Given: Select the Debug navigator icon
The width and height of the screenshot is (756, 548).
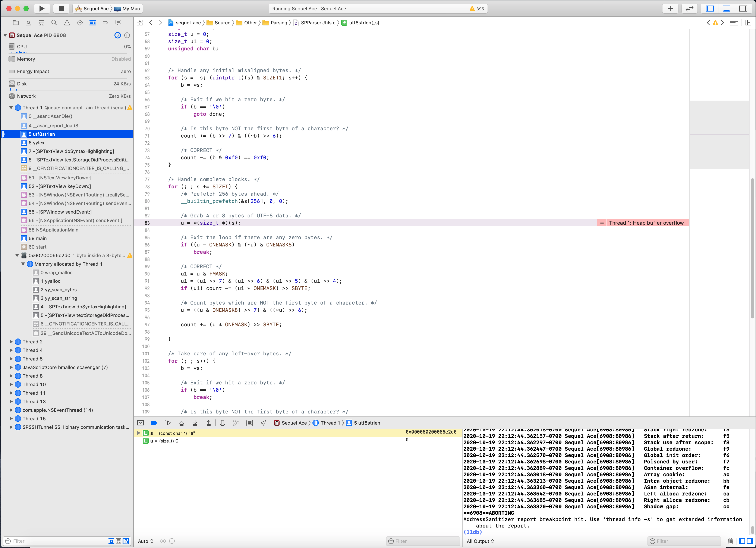Looking at the screenshot, I should 93,23.
